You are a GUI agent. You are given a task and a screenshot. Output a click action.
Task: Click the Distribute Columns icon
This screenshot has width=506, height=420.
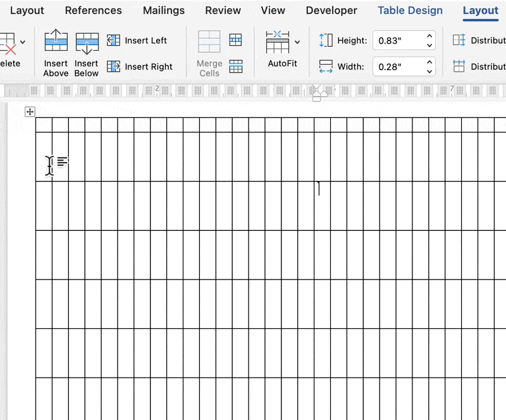pyautogui.click(x=459, y=66)
